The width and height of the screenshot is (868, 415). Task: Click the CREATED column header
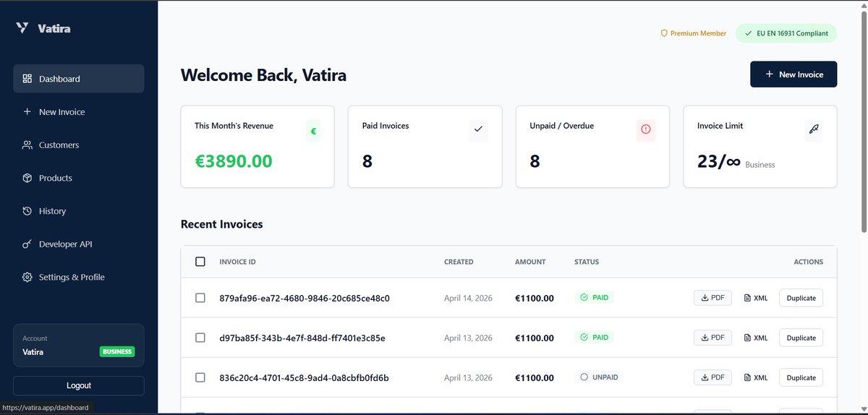click(x=459, y=262)
